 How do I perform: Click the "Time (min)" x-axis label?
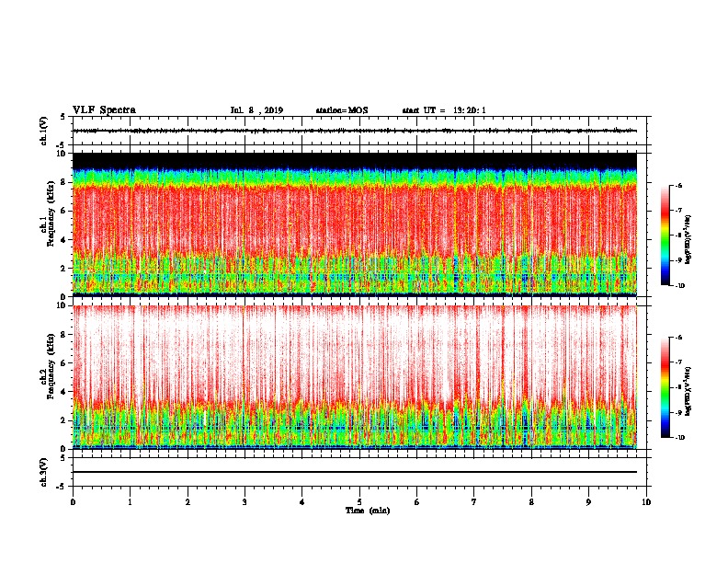[368, 511]
